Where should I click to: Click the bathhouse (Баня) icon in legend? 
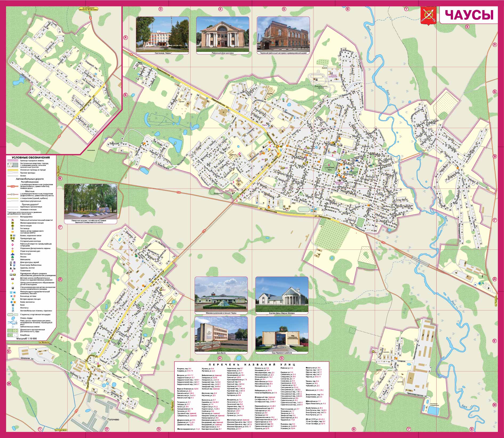click(x=13, y=305)
